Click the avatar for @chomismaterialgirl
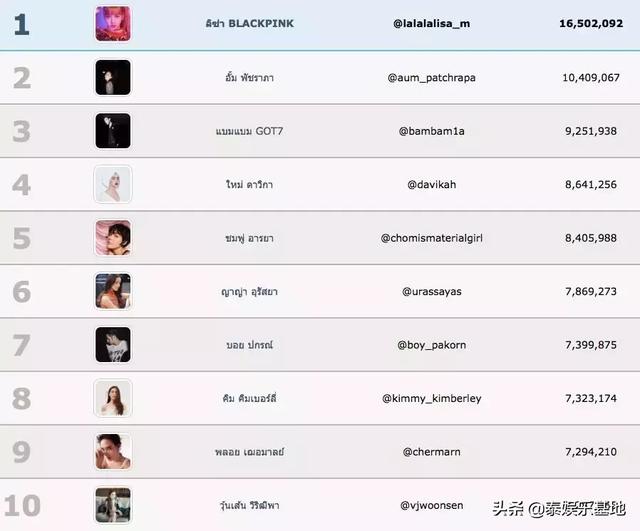 coord(113,238)
